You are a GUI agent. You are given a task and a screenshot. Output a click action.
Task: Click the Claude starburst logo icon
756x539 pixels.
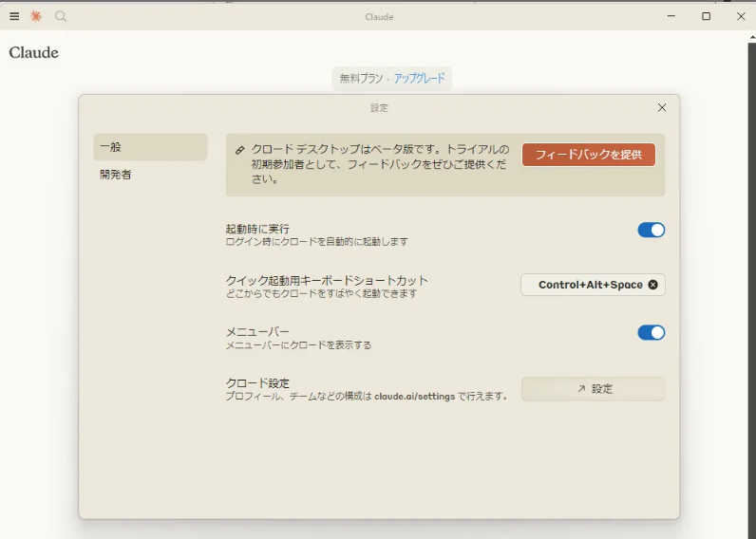tap(36, 16)
